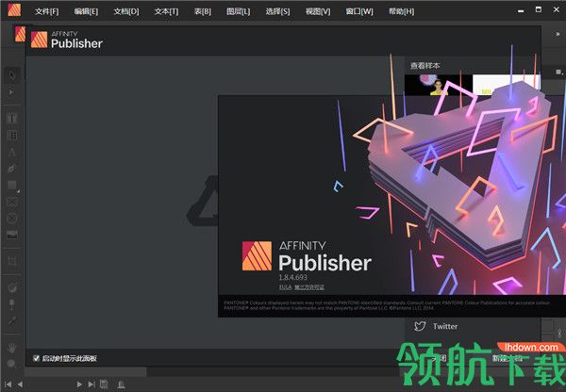Click the version number 1.8.4.693
This screenshot has height=392, width=566.
click(x=292, y=277)
